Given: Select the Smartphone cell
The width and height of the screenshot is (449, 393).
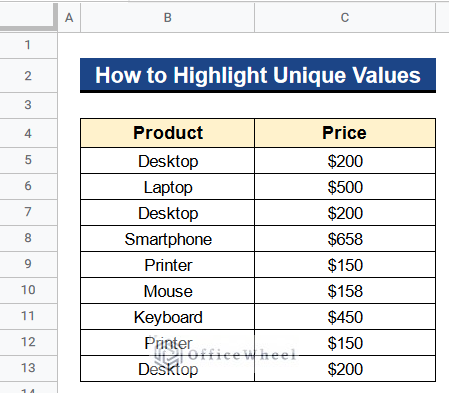Looking at the screenshot, I should pyautogui.click(x=167, y=239).
